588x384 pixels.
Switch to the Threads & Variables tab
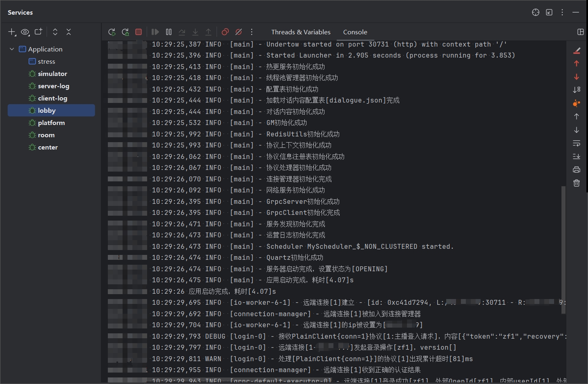click(301, 32)
